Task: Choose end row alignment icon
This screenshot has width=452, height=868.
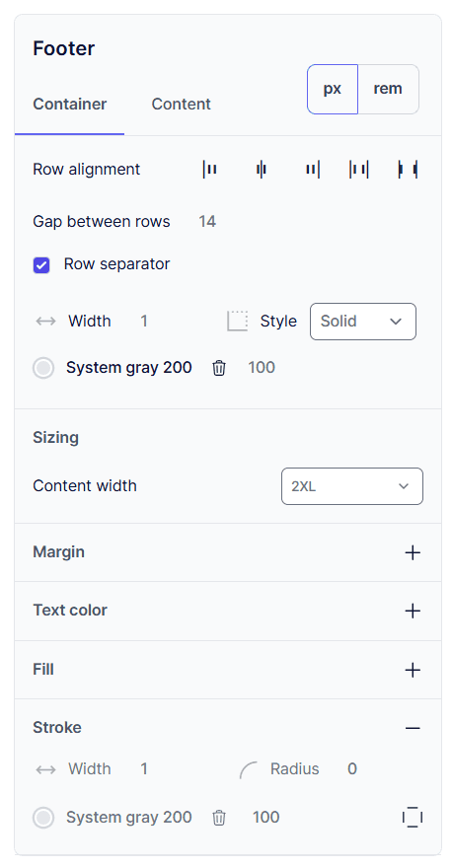Action: [313, 170]
